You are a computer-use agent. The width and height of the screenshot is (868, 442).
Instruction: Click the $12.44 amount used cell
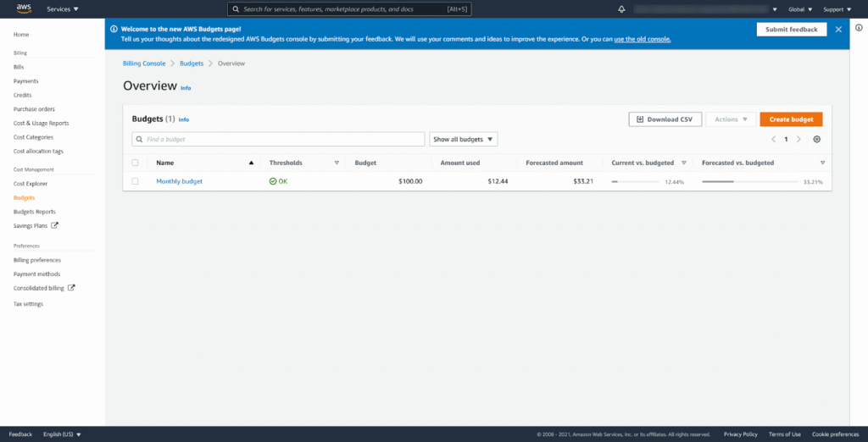498,181
